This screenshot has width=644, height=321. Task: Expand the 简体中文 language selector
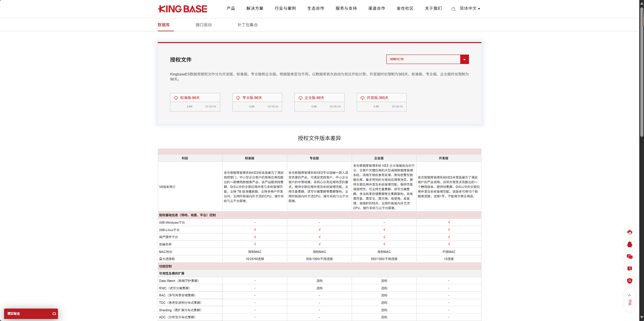(469, 9)
